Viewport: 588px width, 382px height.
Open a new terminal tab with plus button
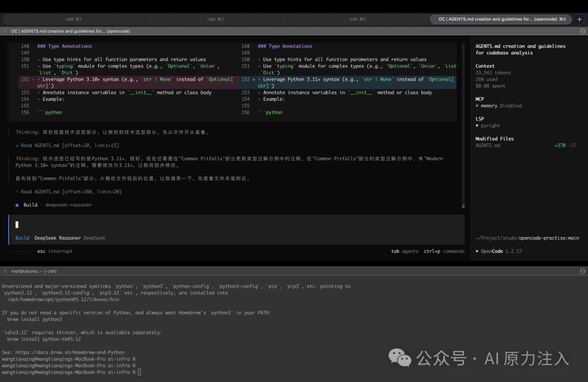click(579, 19)
